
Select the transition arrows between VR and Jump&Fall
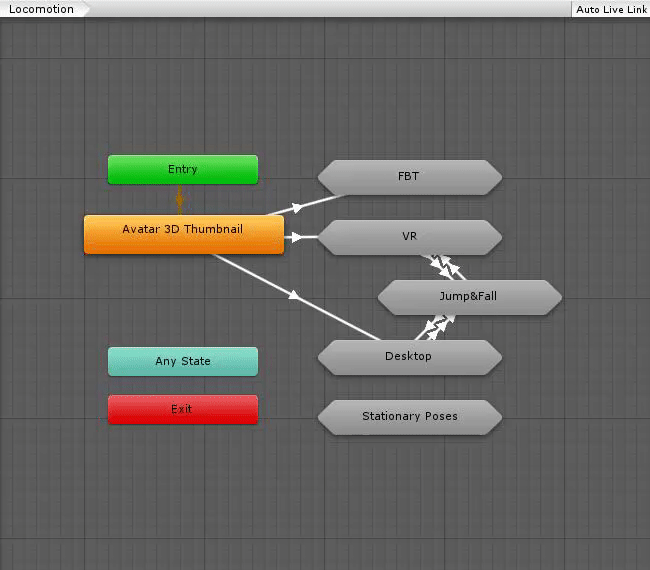pyautogui.click(x=446, y=267)
